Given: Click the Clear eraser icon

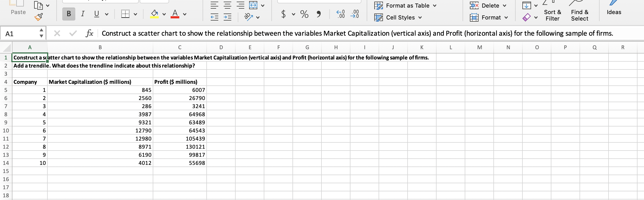Looking at the screenshot, I should (x=526, y=17).
